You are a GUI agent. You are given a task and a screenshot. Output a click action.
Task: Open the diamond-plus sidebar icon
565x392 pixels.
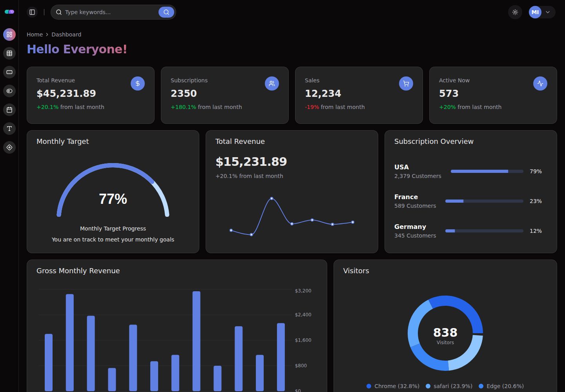9,147
